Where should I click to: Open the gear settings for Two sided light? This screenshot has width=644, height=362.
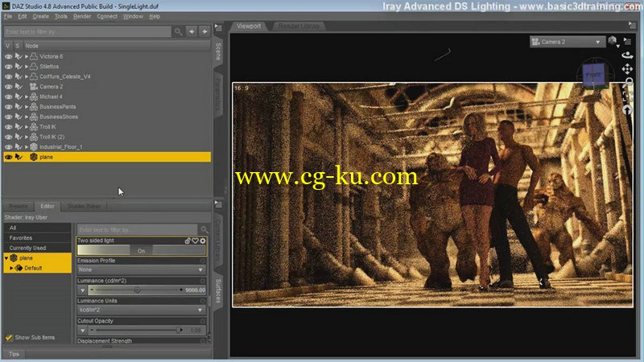coord(203,241)
